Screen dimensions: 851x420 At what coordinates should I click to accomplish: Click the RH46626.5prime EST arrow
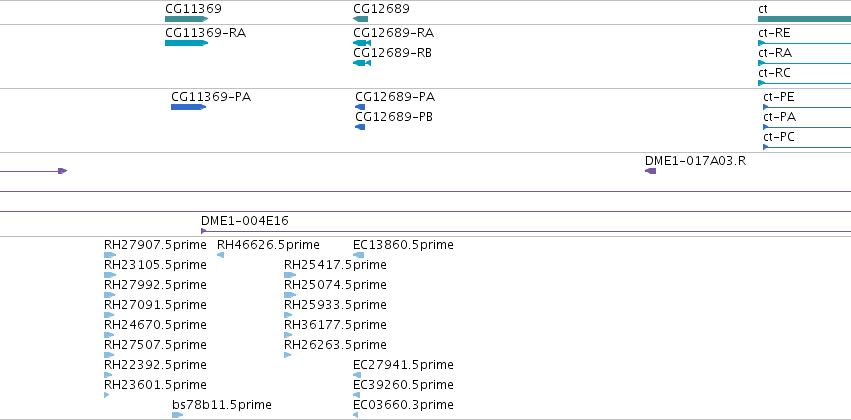coord(220,255)
